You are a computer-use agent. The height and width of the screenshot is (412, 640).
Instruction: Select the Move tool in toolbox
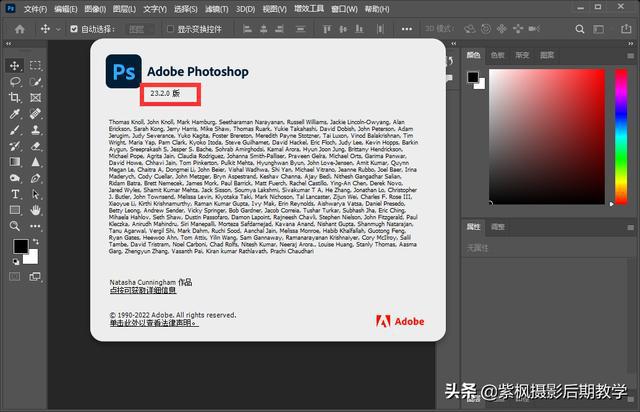[x=15, y=66]
